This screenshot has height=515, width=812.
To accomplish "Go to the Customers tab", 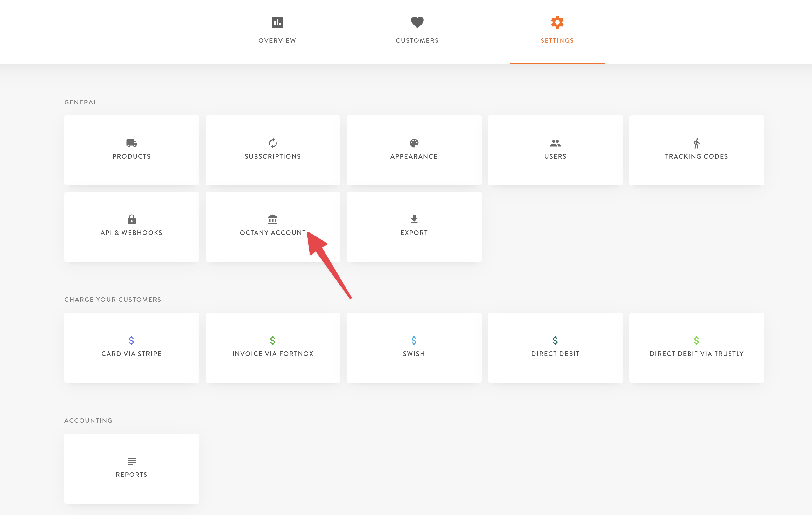I will 417,30.
